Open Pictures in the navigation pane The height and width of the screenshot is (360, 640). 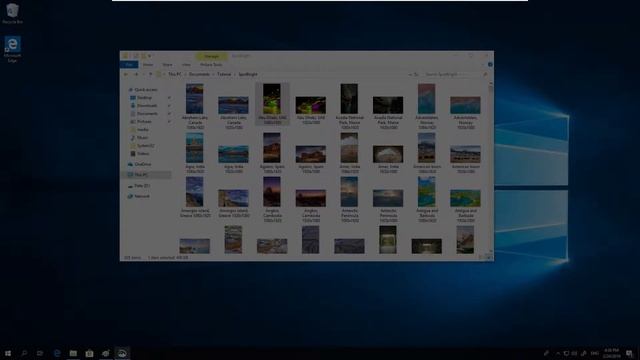[x=144, y=121]
